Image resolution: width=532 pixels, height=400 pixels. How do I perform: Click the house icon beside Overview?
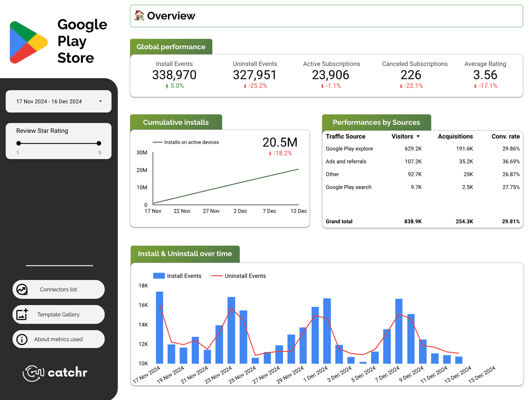[139, 15]
